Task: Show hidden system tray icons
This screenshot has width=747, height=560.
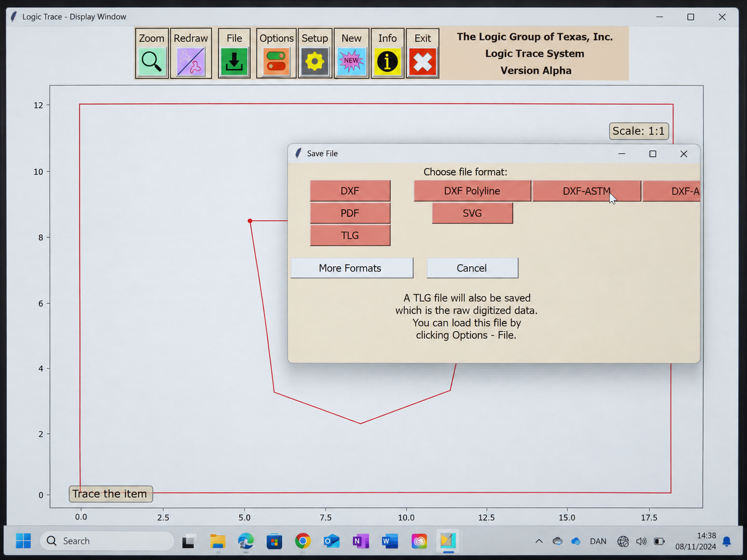Action: click(539, 541)
